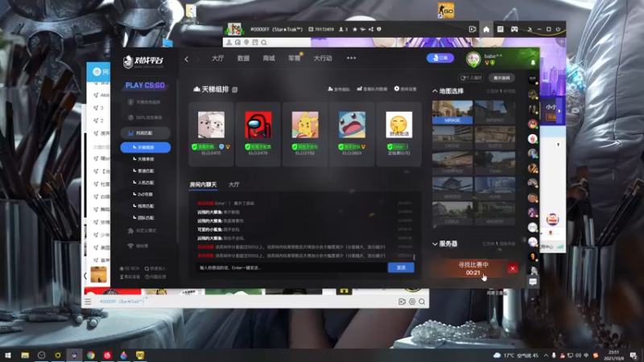Open the 商城 tab in the top navigation

tap(269, 58)
